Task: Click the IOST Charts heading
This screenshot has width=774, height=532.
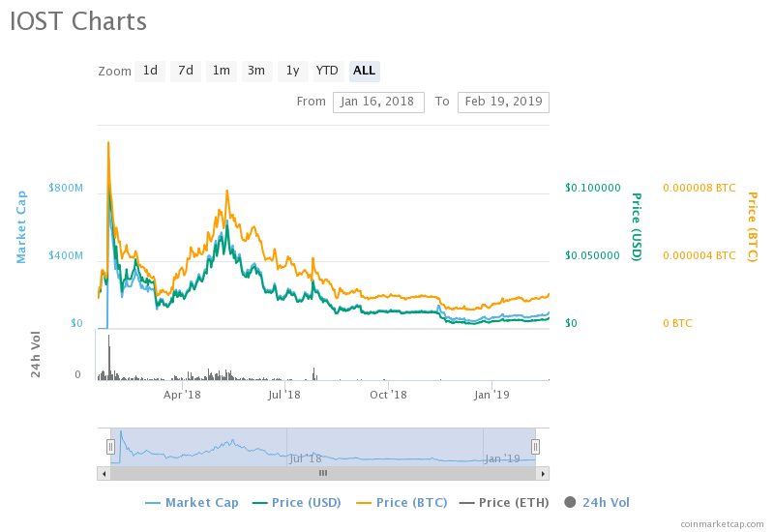Action: (78, 21)
